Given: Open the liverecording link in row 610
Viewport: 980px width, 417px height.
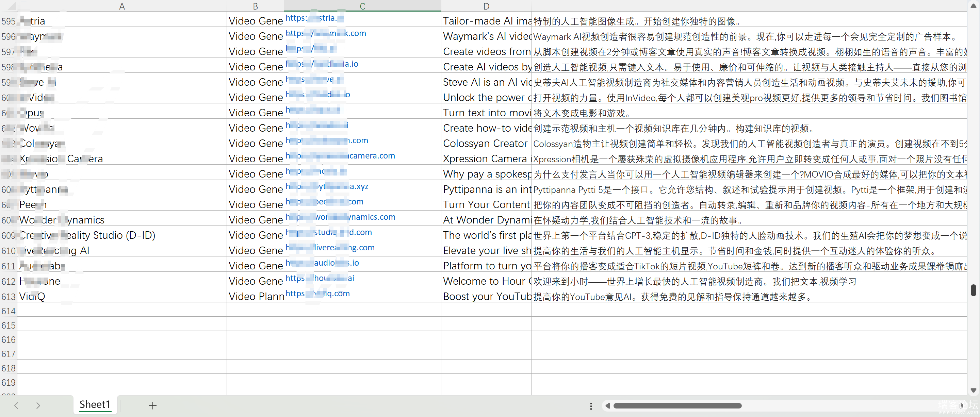Looking at the screenshot, I should pos(330,248).
